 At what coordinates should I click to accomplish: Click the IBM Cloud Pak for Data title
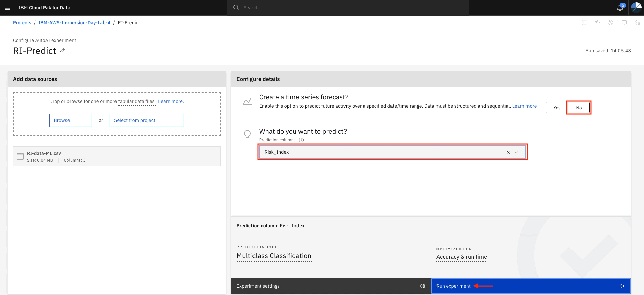click(x=45, y=8)
